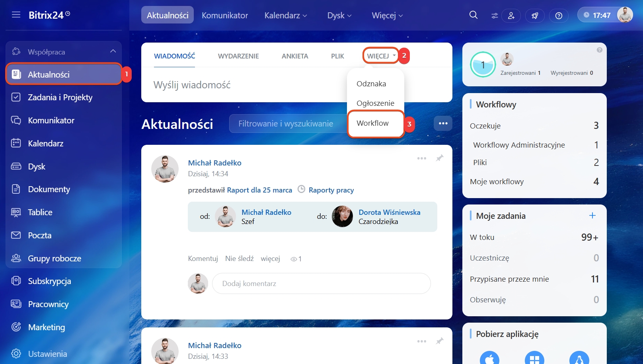Click the Dodaj komentarz input field
Viewport: 643px width, 364px height.
(321, 284)
